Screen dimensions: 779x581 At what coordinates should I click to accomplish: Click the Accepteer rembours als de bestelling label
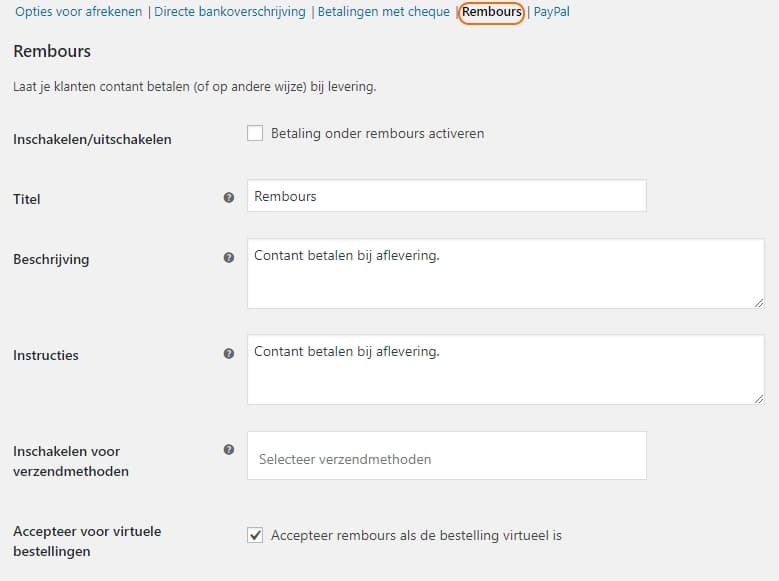pos(416,535)
